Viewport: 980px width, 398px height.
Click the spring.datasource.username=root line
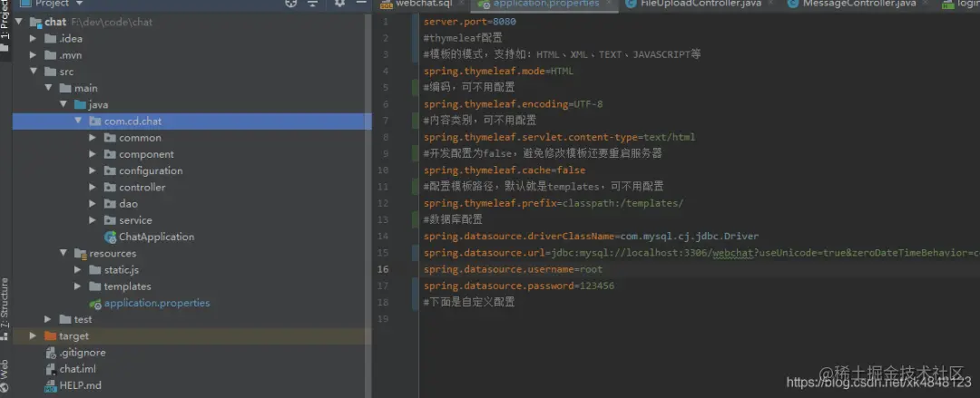pyautogui.click(x=513, y=269)
